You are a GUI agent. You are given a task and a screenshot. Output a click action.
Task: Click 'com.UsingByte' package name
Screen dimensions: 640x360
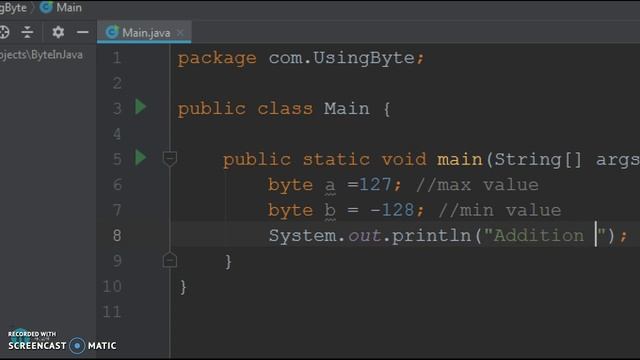342,58
